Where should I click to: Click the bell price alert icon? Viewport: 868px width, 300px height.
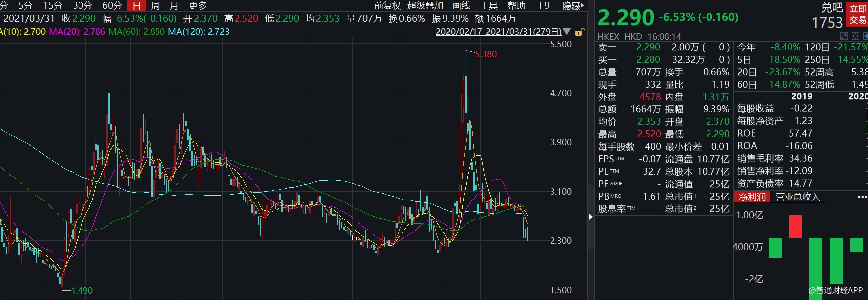point(855,36)
